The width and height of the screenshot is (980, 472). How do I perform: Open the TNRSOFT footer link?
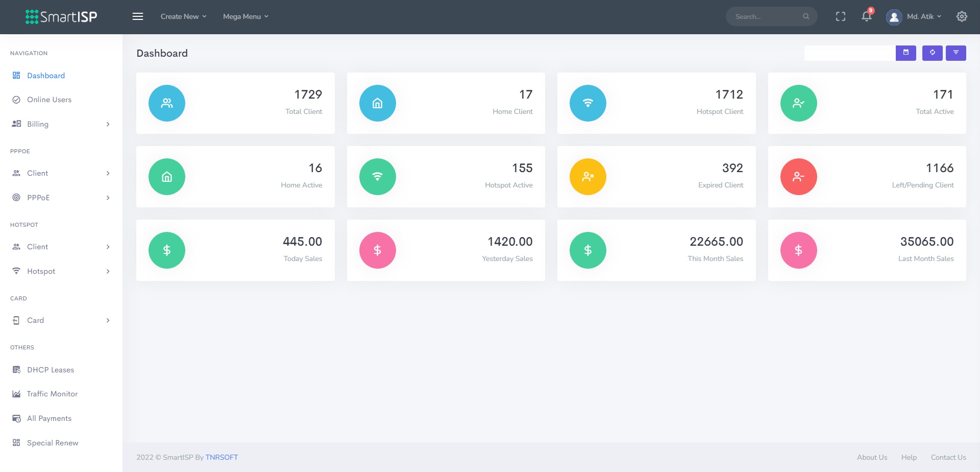pos(222,457)
